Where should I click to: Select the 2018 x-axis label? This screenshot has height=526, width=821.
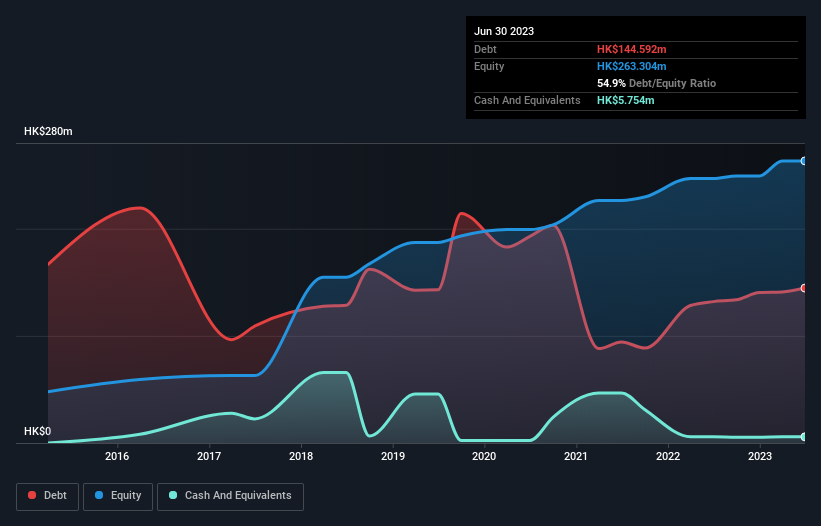pos(301,456)
